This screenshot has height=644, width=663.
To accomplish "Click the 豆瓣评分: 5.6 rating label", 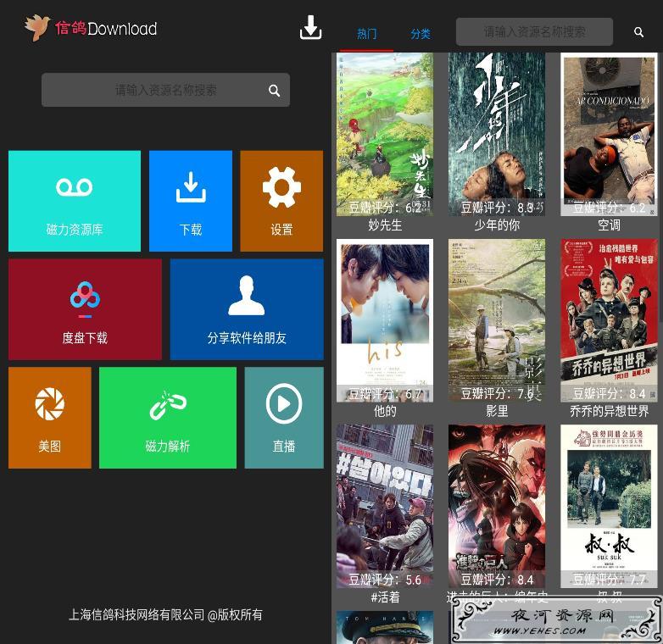I will [x=385, y=580].
